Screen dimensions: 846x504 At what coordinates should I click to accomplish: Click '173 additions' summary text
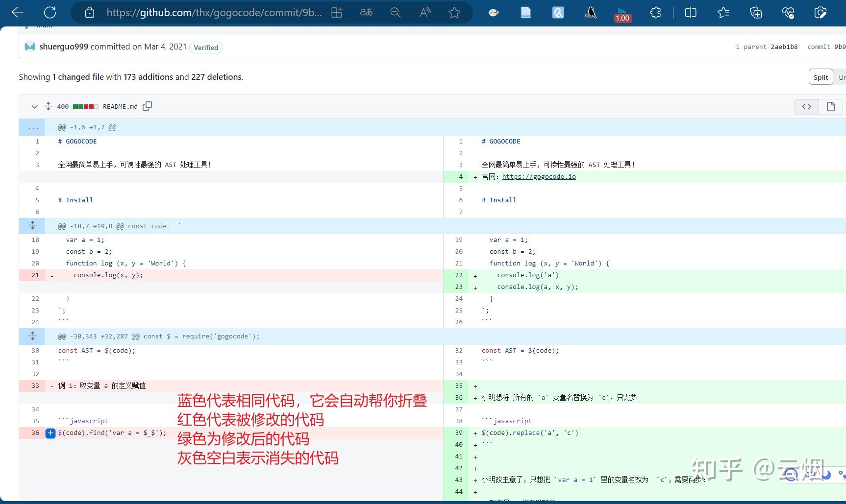coord(149,77)
